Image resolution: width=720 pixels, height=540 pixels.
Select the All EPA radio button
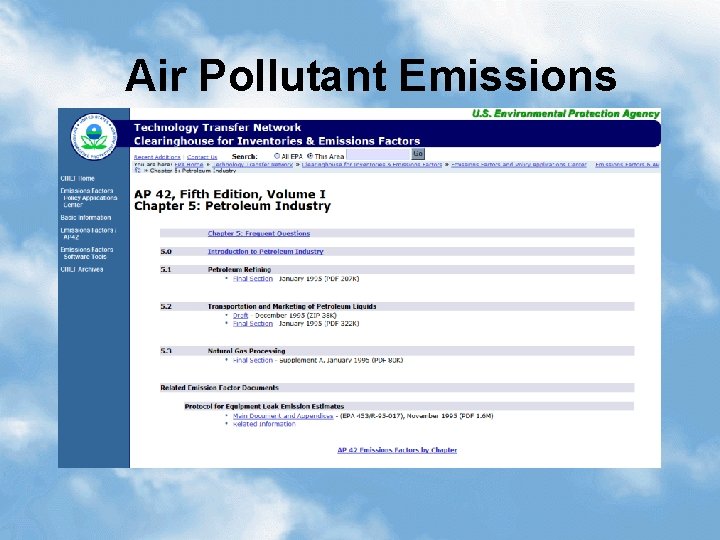[x=277, y=156]
